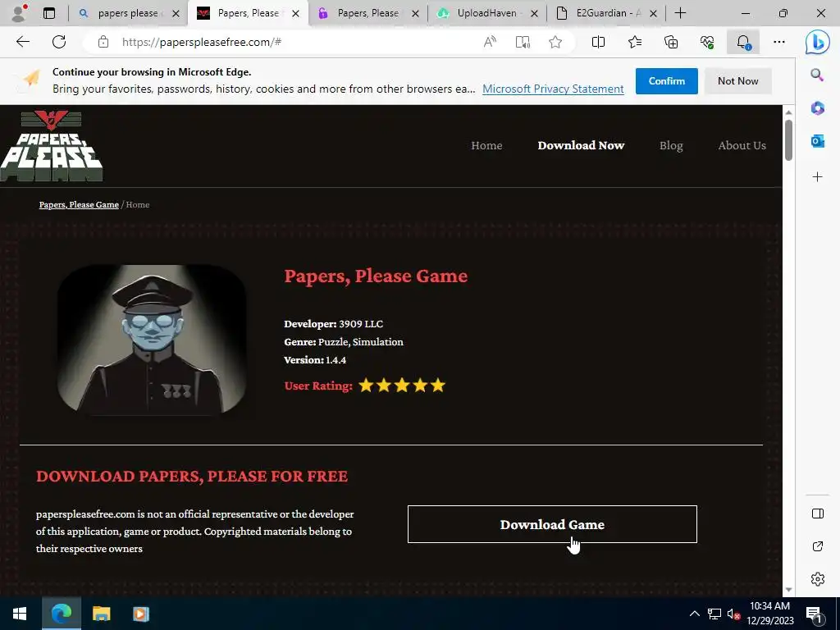
Task: Click the five-star user rating
Action: 402,386
